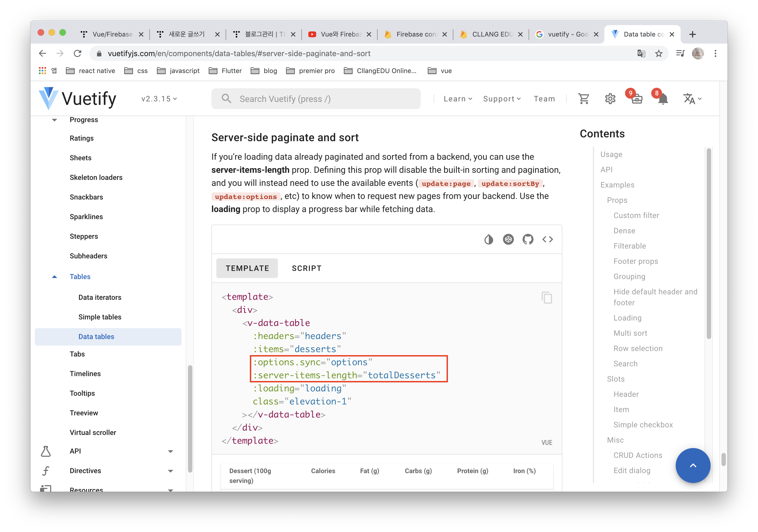Open the notifications bell

pos(663,99)
